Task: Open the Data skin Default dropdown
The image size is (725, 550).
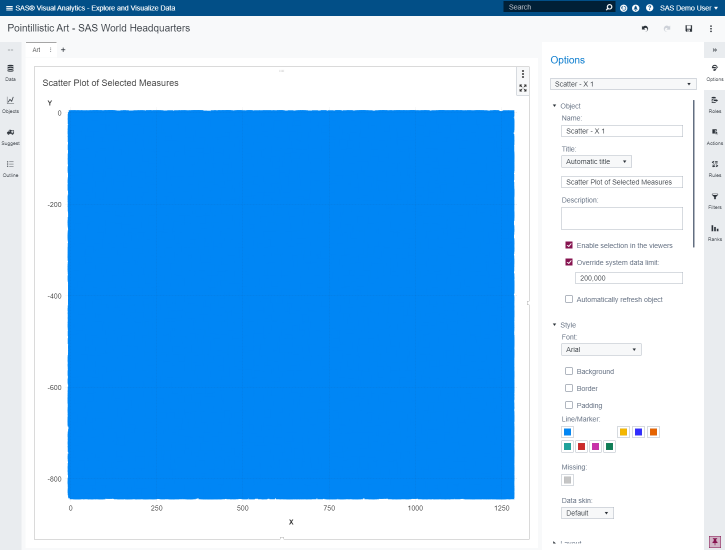Action: pyautogui.click(x=587, y=513)
